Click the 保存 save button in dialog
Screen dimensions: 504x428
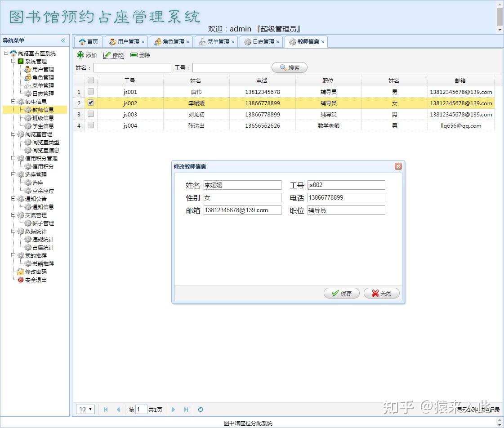pos(341,293)
